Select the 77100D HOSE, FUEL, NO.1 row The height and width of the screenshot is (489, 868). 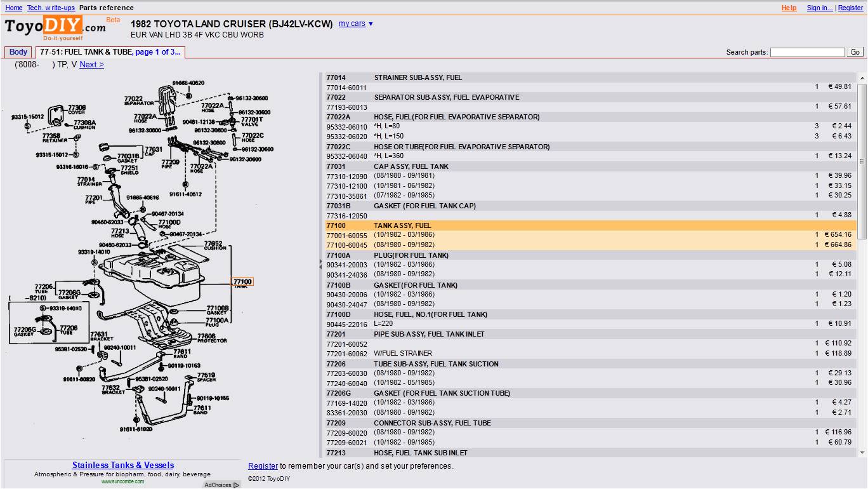pos(591,314)
